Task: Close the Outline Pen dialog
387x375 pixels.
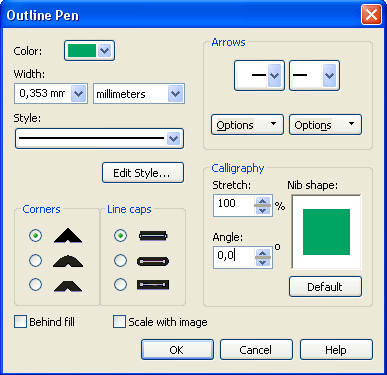Action: (371, 15)
